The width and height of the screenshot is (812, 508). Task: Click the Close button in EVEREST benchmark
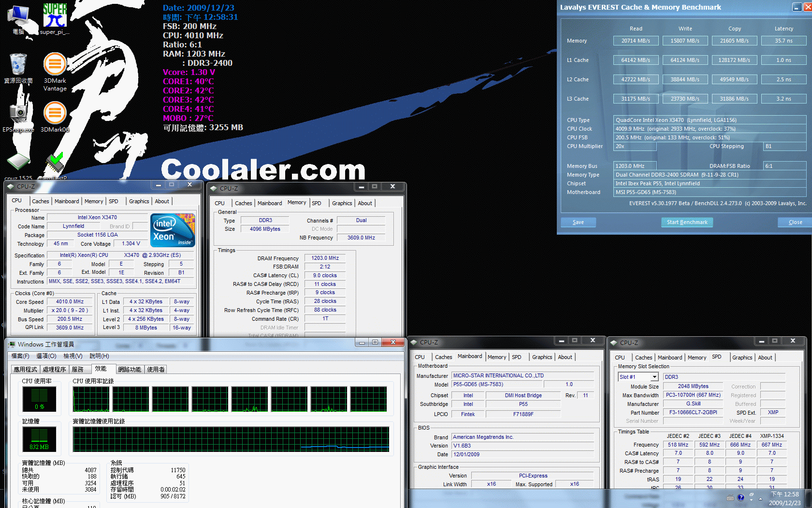(795, 223)
